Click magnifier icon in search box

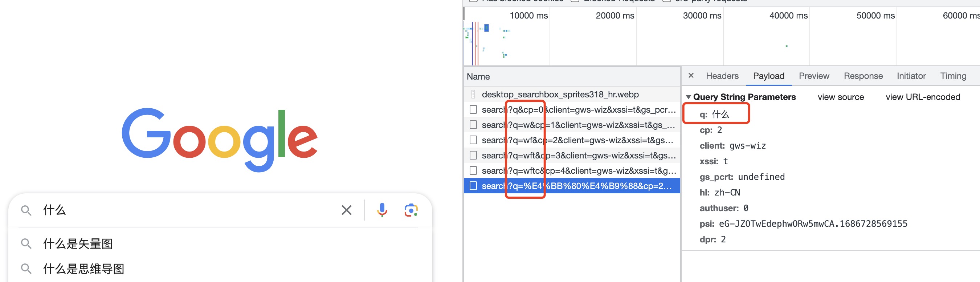(x=26, y=210)
